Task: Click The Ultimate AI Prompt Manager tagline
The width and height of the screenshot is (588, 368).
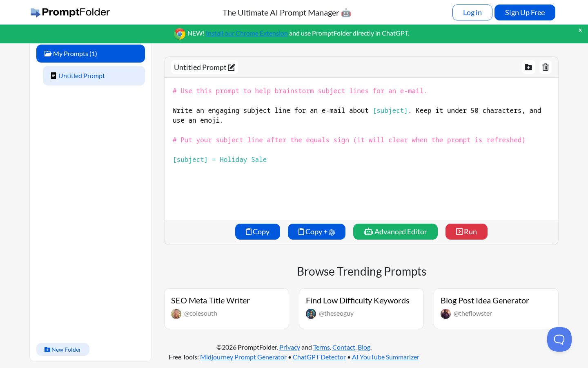Action: [287, 13]
